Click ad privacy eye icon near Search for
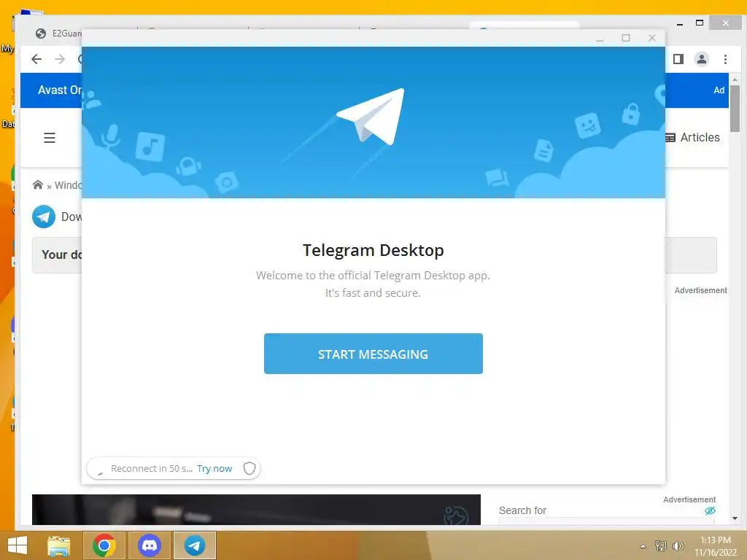747x560 pixels. 710,510
